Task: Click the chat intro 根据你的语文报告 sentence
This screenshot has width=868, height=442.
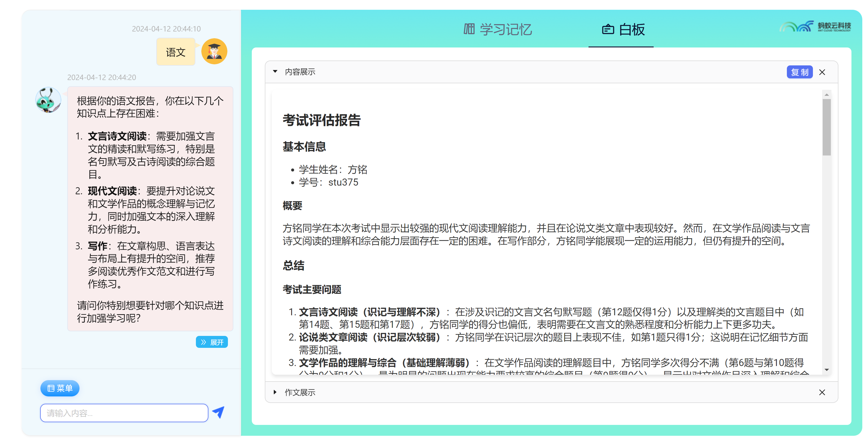Action: pos(150,107)
